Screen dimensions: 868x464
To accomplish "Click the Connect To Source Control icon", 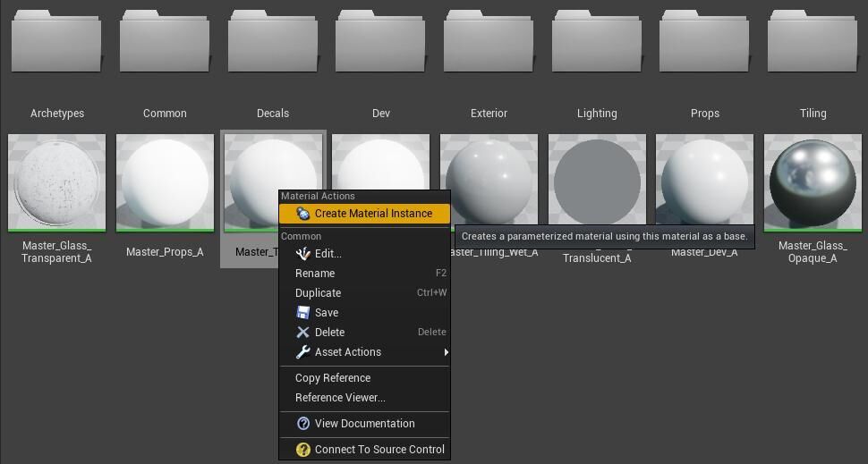I will coord(303,450).
